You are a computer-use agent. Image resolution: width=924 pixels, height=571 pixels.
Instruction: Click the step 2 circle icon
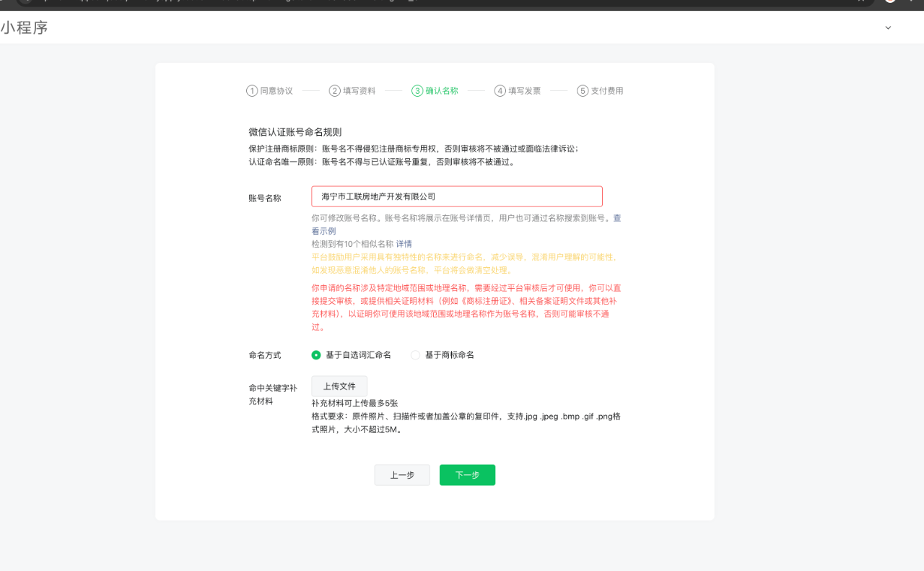335,91
